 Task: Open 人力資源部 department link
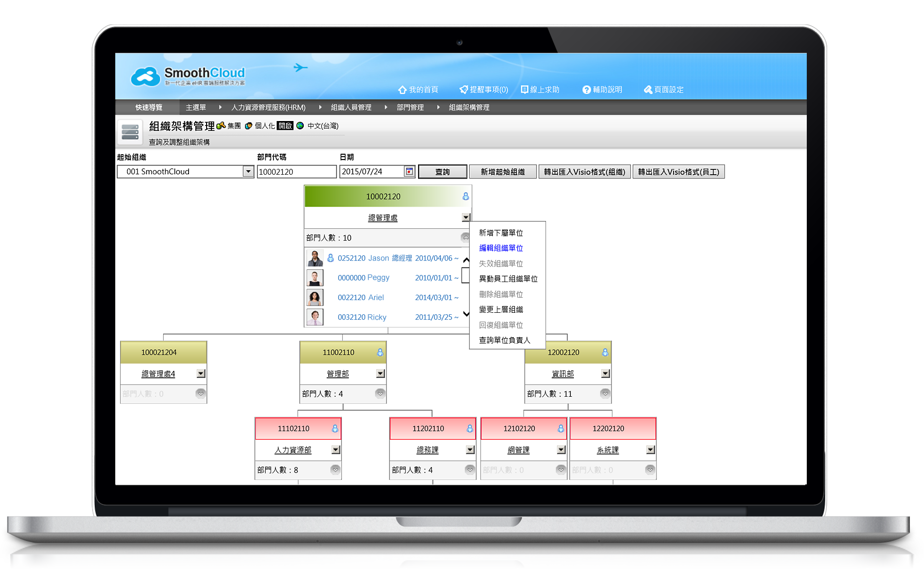click(x=293, y=450)
